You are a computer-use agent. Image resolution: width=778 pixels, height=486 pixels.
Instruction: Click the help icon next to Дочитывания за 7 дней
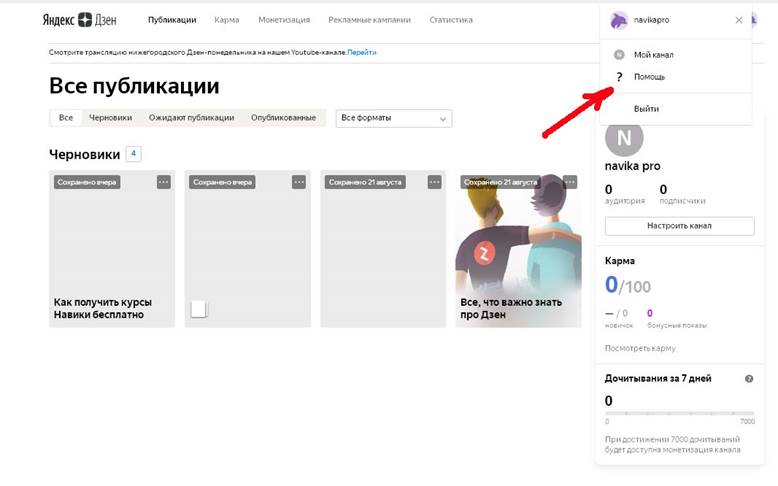click(x=749, y=379)
